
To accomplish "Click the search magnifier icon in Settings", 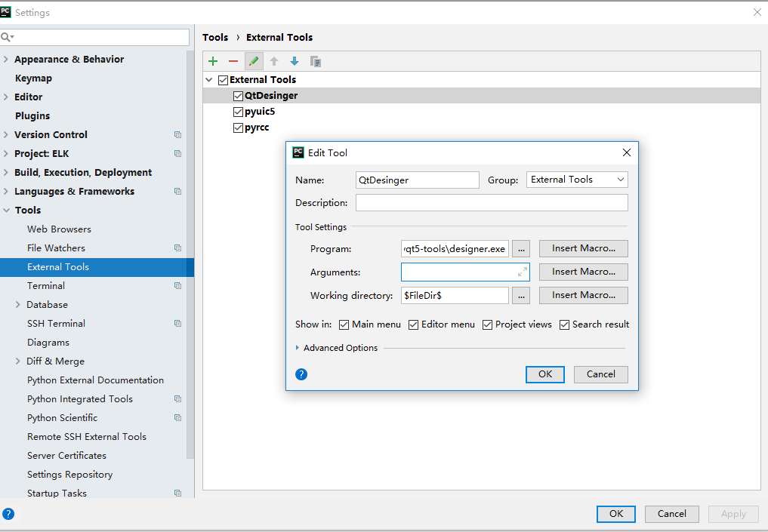I will (7, 37).
